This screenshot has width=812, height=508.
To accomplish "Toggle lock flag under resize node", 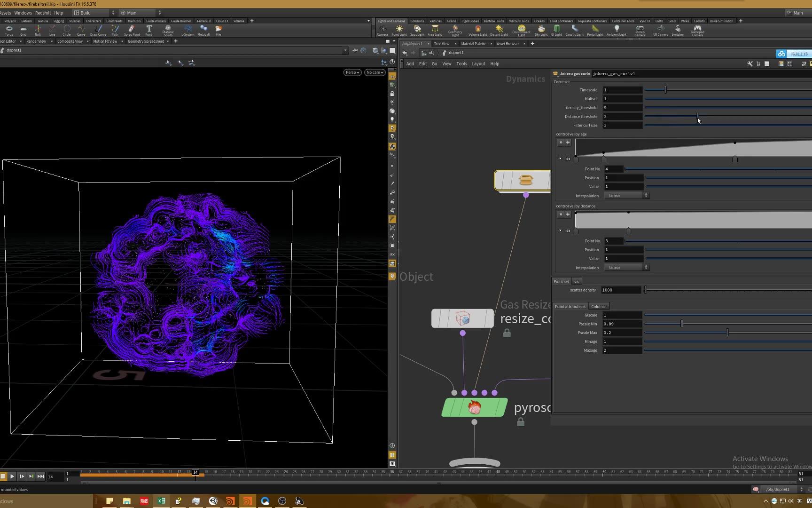I will [x=507, y=333].
